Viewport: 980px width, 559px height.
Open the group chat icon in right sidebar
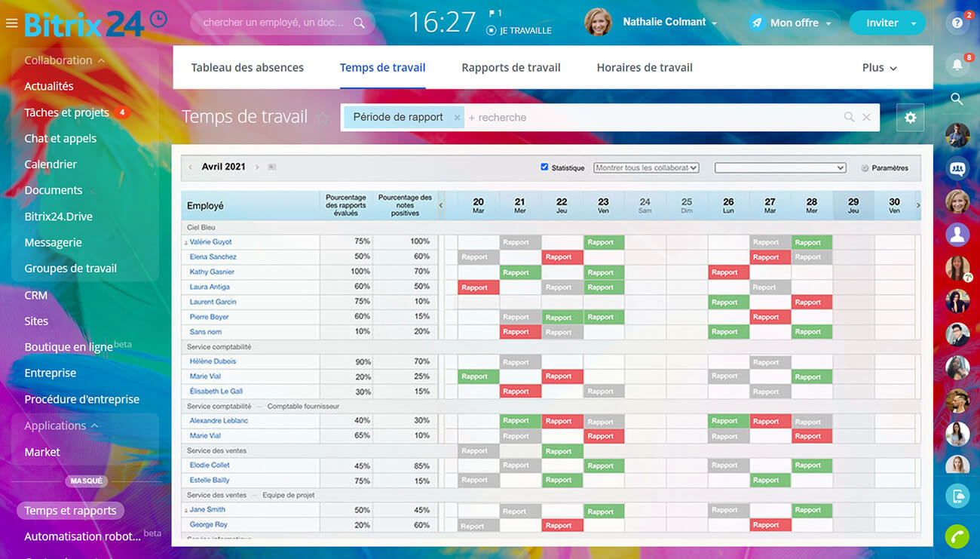click(x=957, y=169)
